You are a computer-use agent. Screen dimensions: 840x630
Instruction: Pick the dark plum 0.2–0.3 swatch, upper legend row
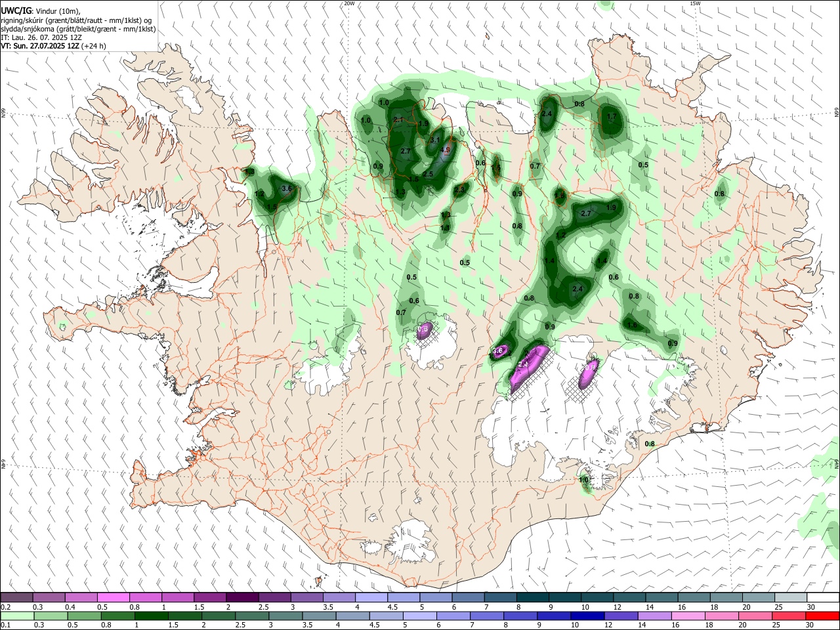pyautogui.click(x=16, y=597)
